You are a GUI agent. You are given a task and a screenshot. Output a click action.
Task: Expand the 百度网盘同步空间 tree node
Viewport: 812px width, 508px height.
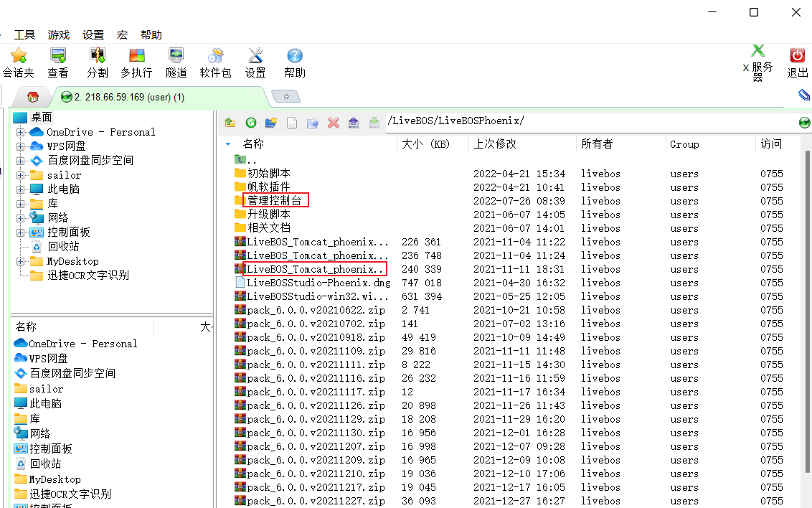(x=20, y=161)
